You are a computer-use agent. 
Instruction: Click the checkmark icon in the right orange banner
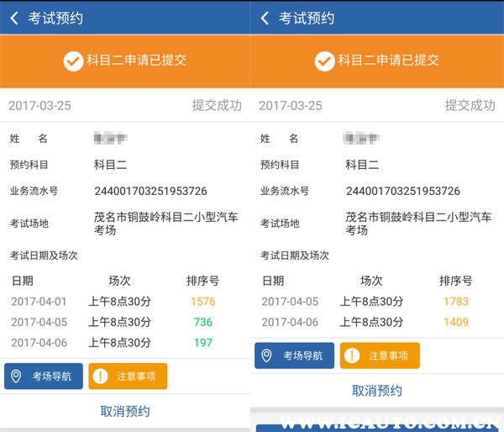point(324,61)
